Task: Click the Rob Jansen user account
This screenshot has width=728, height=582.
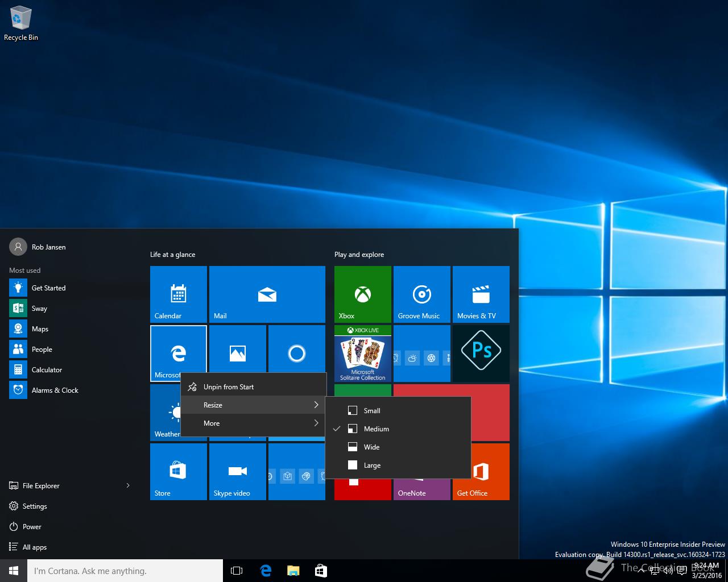Action: coord(38,247)
